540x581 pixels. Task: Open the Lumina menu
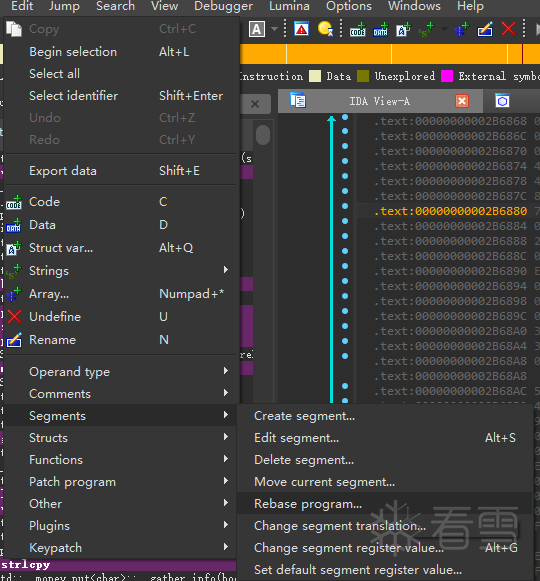click(x=289, y=6)
